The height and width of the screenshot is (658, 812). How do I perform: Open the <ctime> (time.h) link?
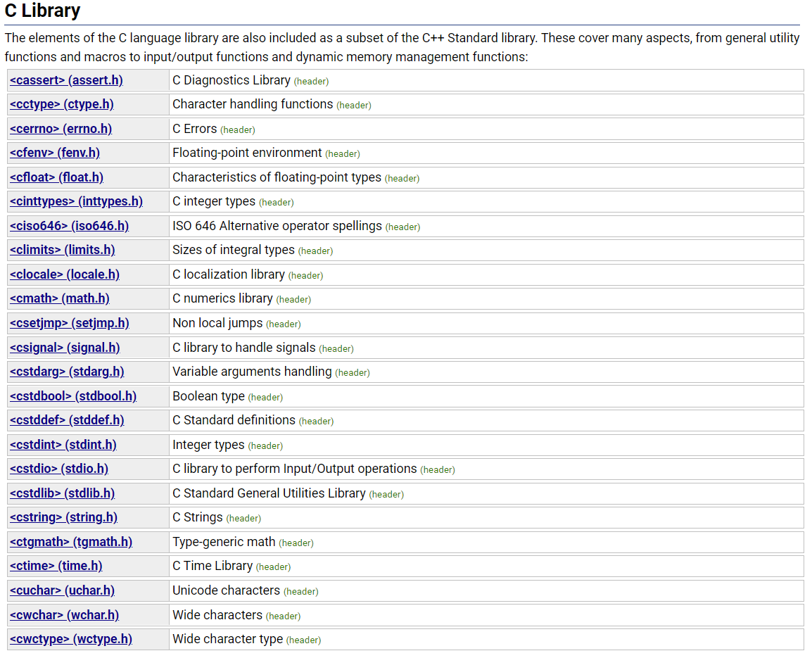tap(56, 566)
